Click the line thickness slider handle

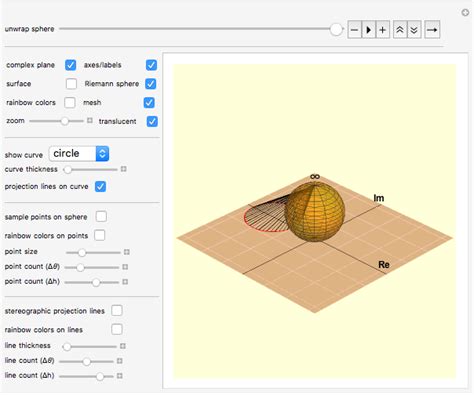67,347
